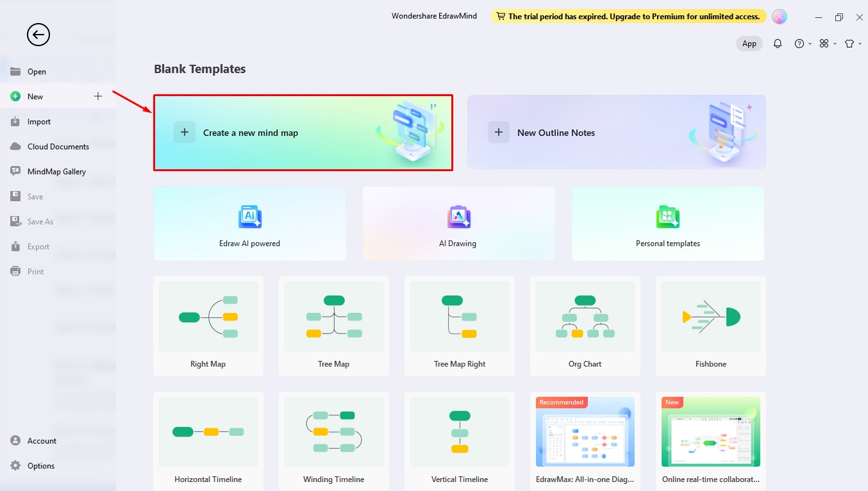Open Options in the sidebar

coord(58,465)
